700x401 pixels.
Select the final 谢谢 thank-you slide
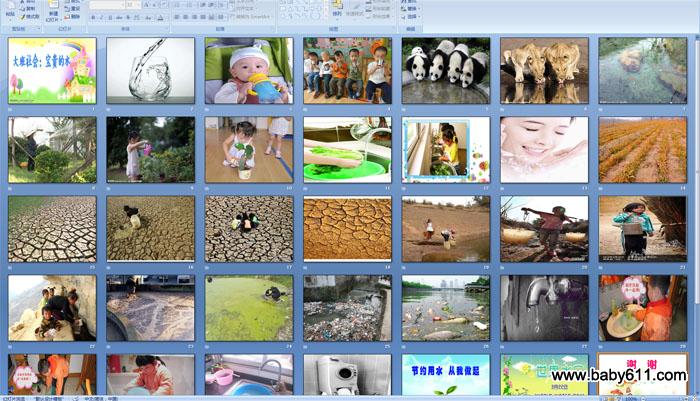(x=643, y=375)
